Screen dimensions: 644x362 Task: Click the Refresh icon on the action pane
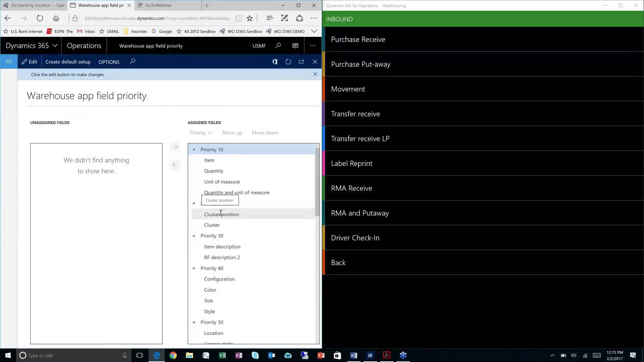click(x=288, y=62)
